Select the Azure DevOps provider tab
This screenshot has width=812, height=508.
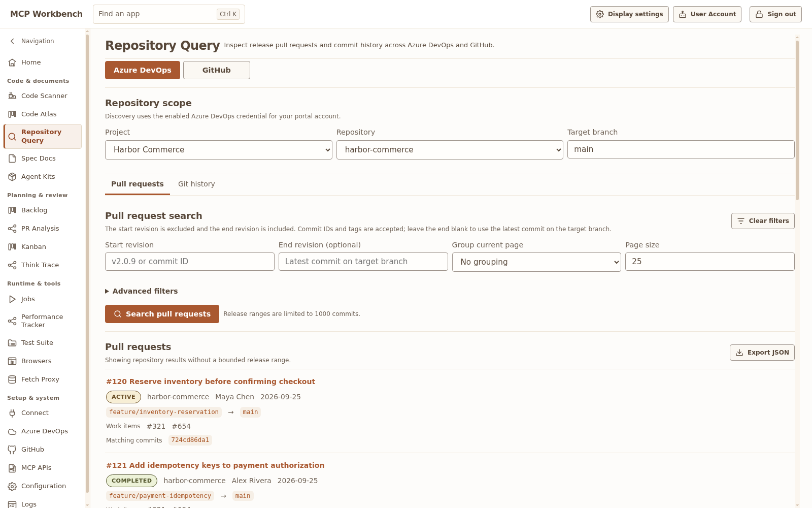click(x=143, y=70)
